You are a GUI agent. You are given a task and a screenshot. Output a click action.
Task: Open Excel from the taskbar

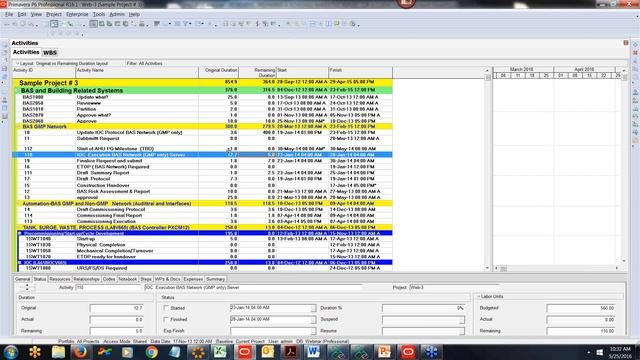click(220, 352)
